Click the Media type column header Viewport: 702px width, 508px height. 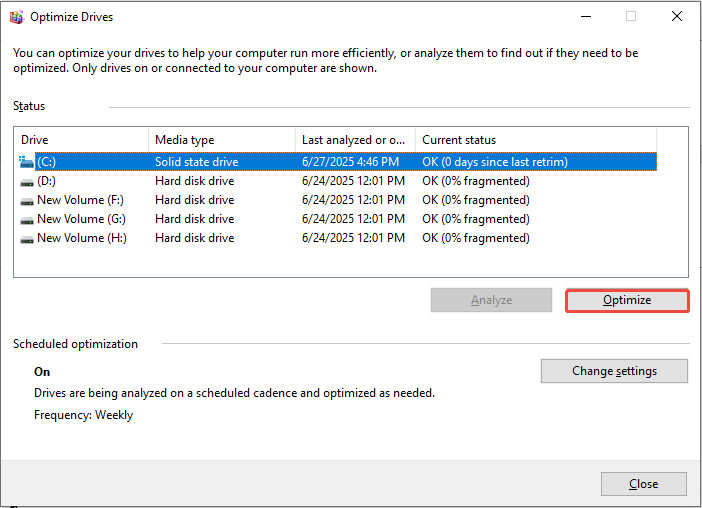222,140
